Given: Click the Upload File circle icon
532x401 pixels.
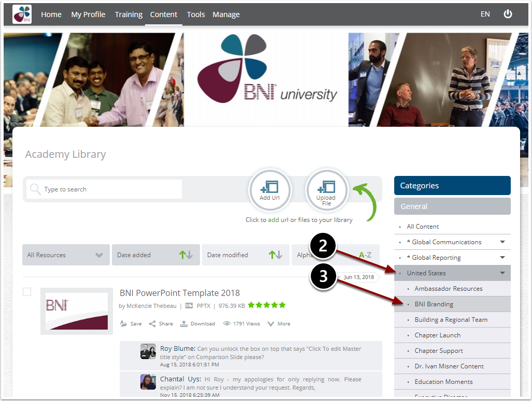Looking at the screenshot, I should (x=326, y=190).
